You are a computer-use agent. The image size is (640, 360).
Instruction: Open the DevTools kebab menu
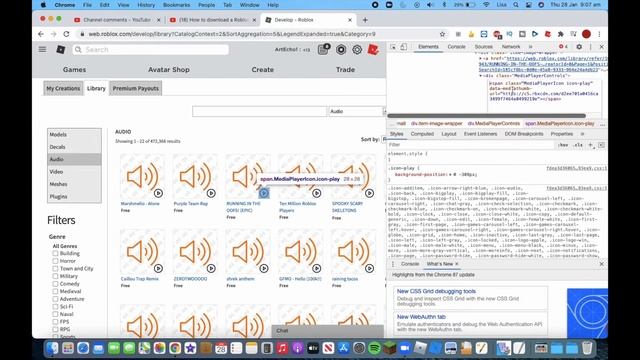pyautogui.click(x=590, y=47)
